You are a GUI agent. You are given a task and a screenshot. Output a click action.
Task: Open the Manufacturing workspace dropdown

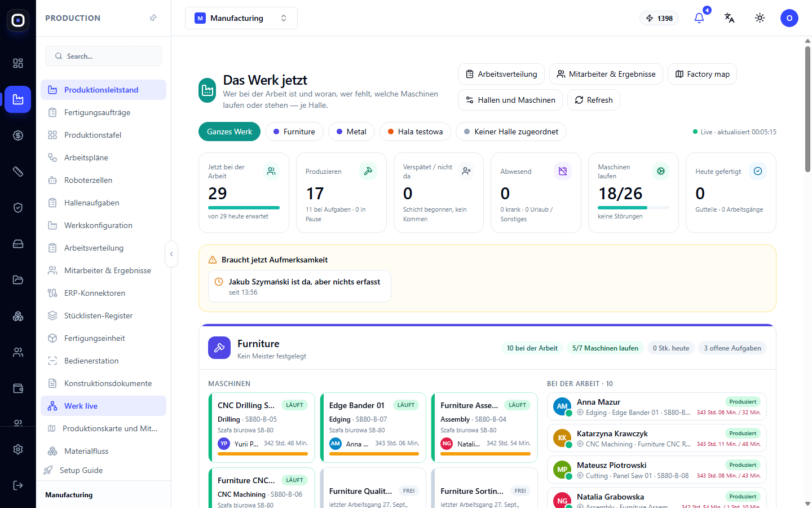241,18
